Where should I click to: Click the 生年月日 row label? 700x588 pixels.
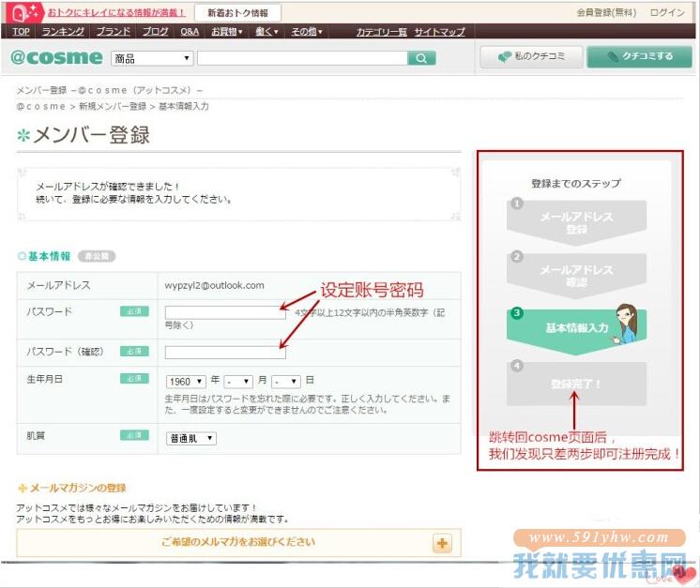point(45,379)
